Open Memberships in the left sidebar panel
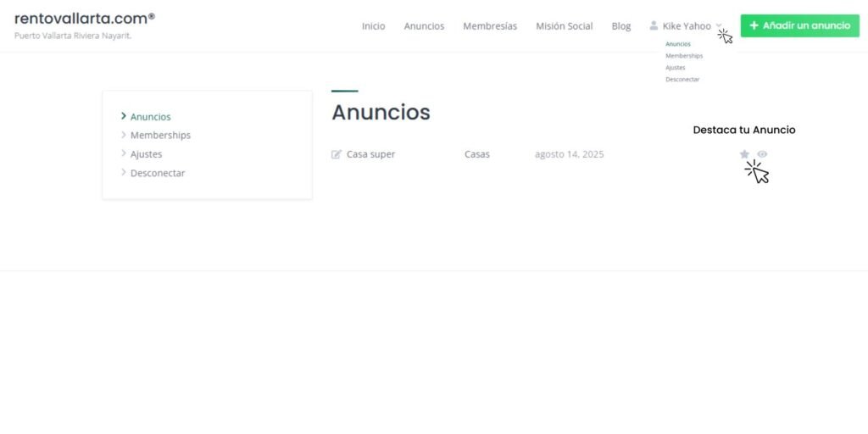The image size is (868, 434). [x=160, y=135]
